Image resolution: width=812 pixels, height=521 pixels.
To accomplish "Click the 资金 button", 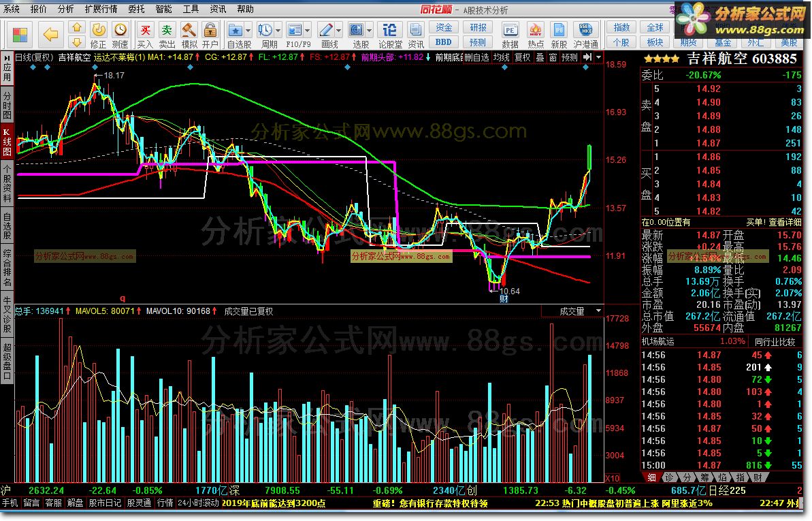I will tap(444, 27).
